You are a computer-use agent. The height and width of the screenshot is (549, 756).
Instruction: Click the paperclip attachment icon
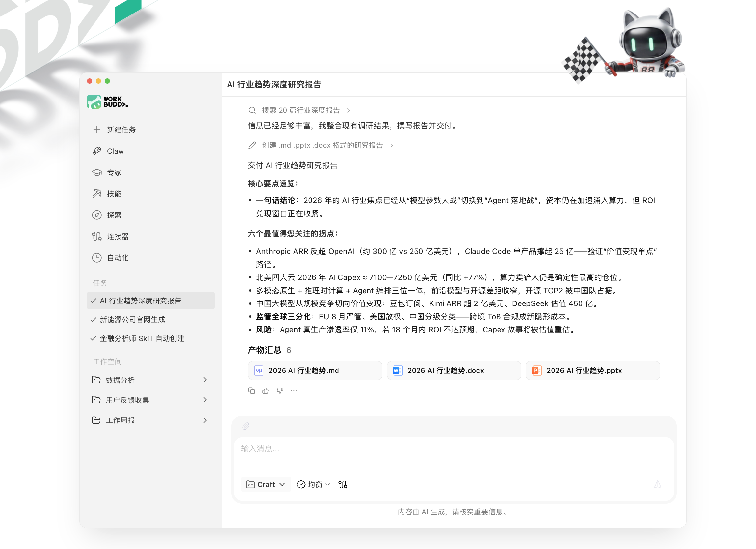[246, 426]
